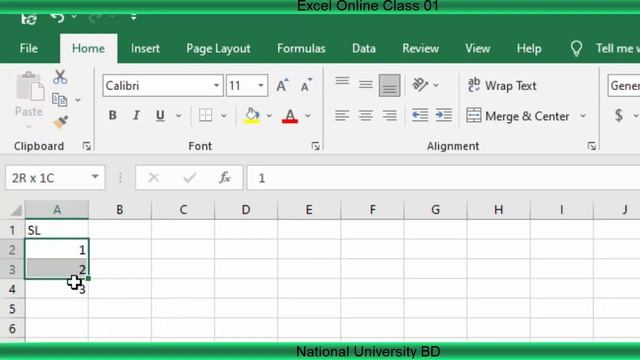This screenshot has height=360, width=640.
Task: Open the Help tab
Action: tap(529, 48)
